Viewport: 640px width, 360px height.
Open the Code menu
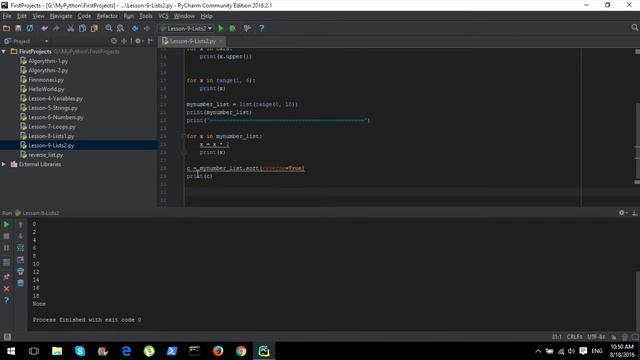coord(84,16)
